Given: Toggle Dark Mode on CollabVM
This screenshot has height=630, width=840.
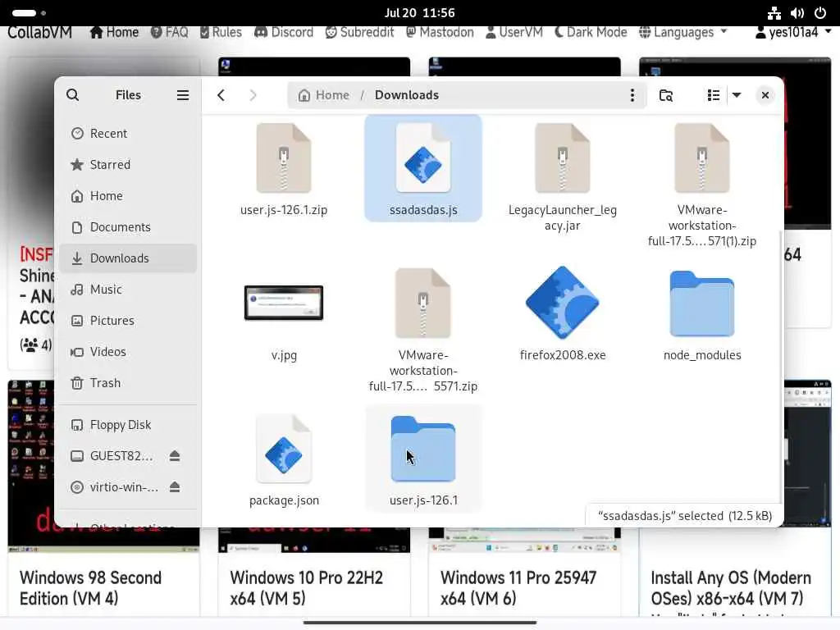Looking at the screenshot, I should coord(591,32).
